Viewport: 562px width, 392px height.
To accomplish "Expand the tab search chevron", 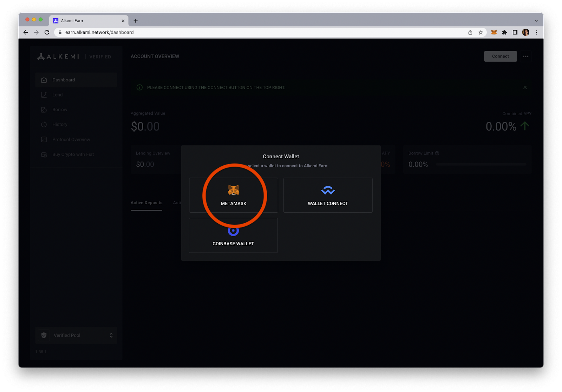I will click(x=536, y=21).
